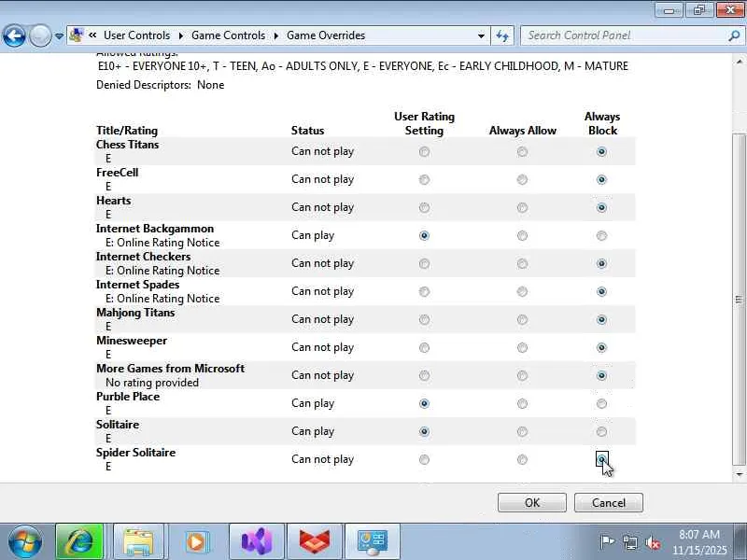
Task: Click the "Always Allow" column header
Action: coord(523,131)
